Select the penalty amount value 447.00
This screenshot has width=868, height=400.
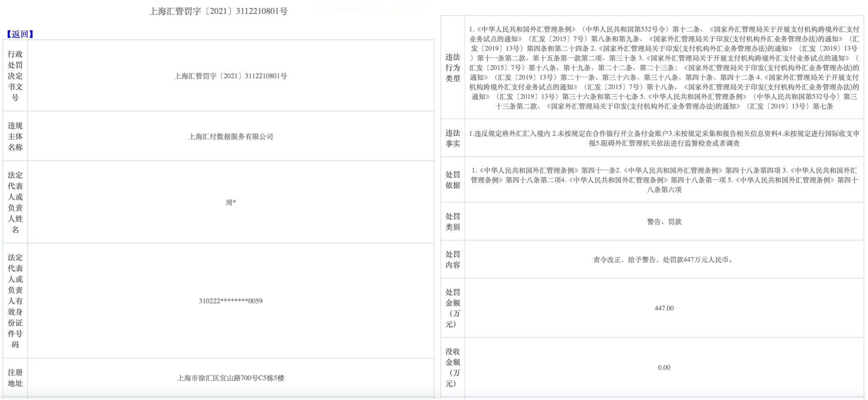coord(664,308)
